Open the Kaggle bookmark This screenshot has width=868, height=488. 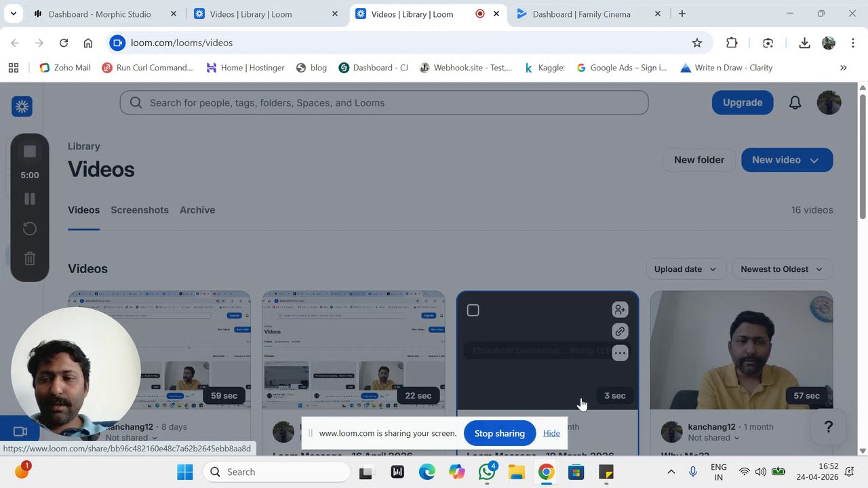click(545, 68)
